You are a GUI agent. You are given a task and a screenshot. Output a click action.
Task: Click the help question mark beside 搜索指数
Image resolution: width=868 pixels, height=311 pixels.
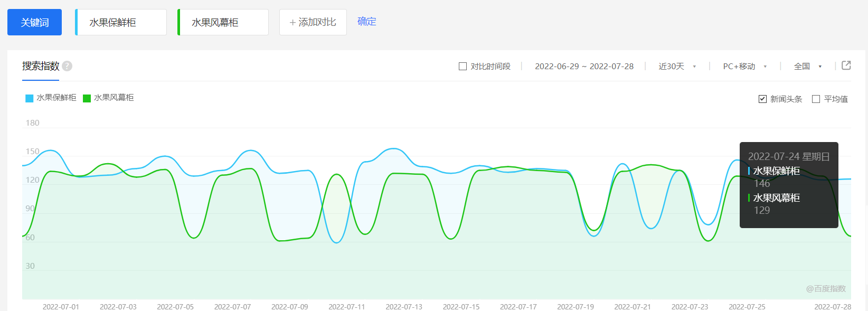(67, 66)
